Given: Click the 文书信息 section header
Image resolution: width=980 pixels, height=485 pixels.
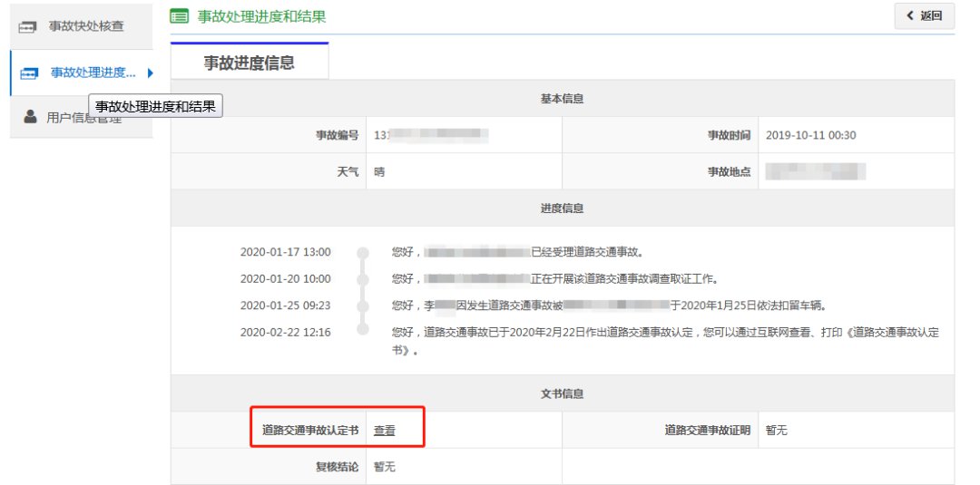Looking at the screenshot, I should (562, 394).
